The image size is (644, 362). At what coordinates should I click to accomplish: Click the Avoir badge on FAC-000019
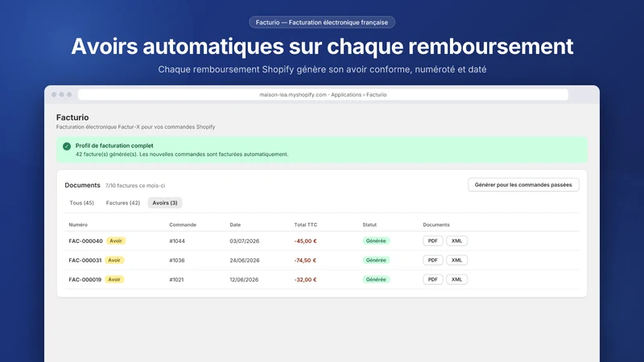114,279
